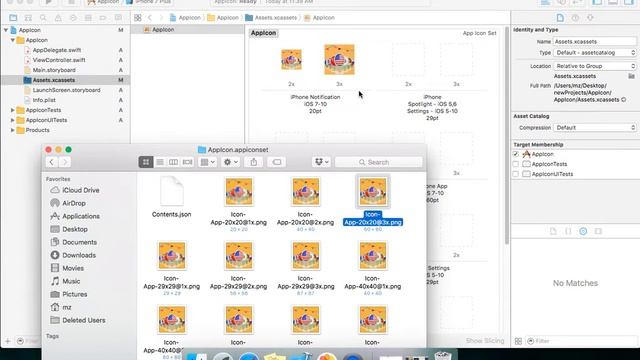Show the object library

(583, 231)
